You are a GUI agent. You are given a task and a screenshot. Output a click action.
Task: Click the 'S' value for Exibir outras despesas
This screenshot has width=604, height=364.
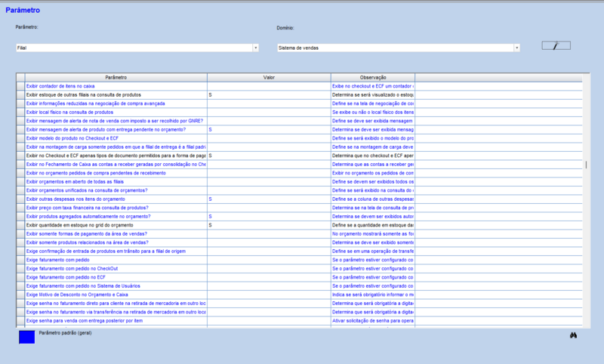tap(211, 199)
